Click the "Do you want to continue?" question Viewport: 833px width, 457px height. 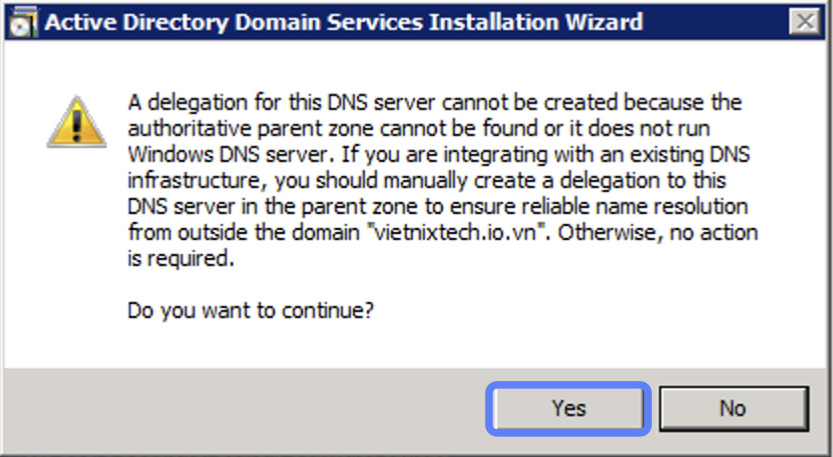click(x=250, y=310)
